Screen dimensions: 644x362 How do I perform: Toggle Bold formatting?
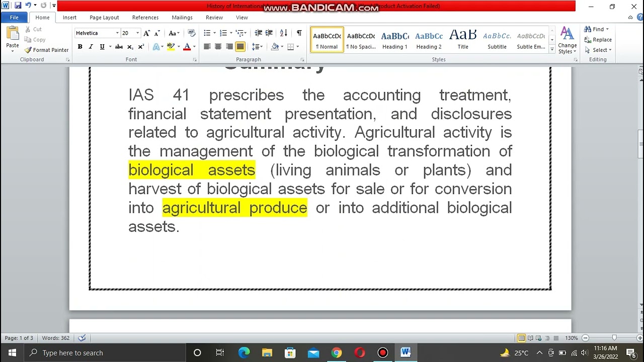click(79, 47)
